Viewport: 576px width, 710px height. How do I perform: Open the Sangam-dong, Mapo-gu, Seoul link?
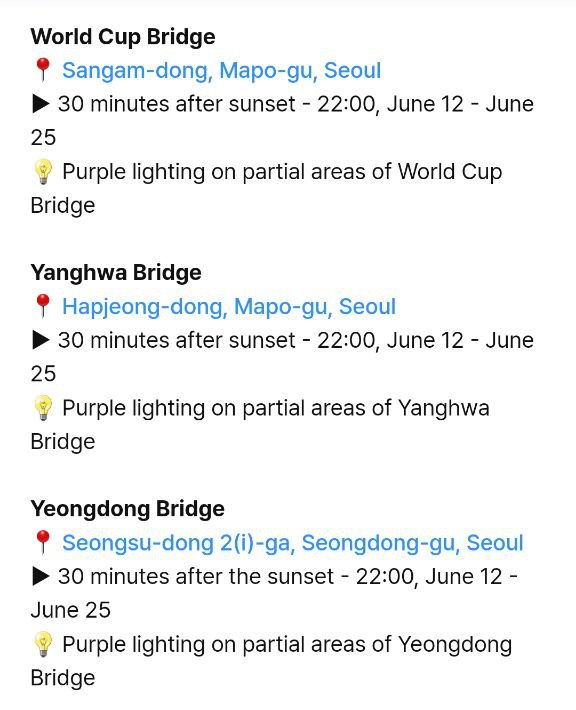coord(221,71)
